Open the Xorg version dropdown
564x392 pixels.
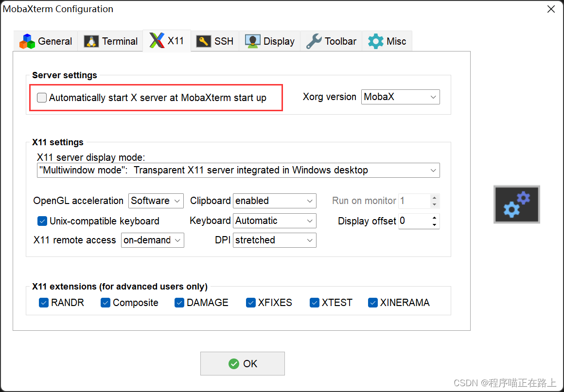coord(400,97)
